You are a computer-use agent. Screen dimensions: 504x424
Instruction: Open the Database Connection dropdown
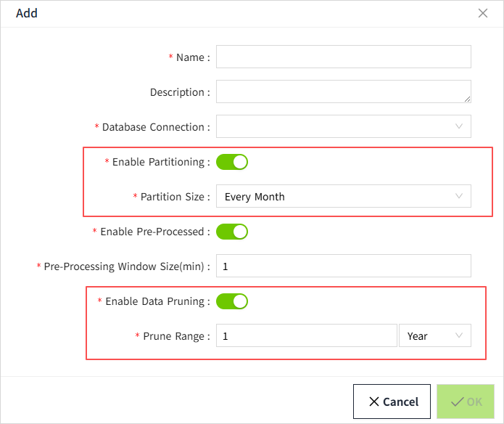pos(343,126)
